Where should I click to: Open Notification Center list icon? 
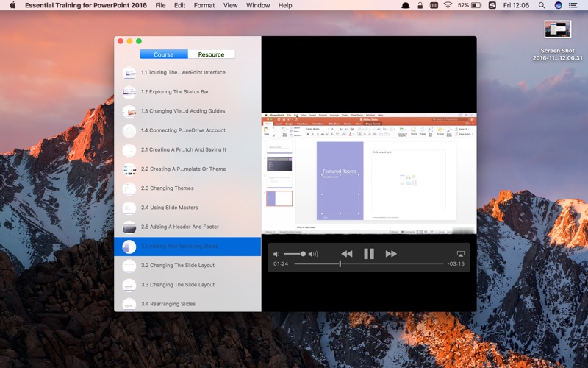[573, 5]
